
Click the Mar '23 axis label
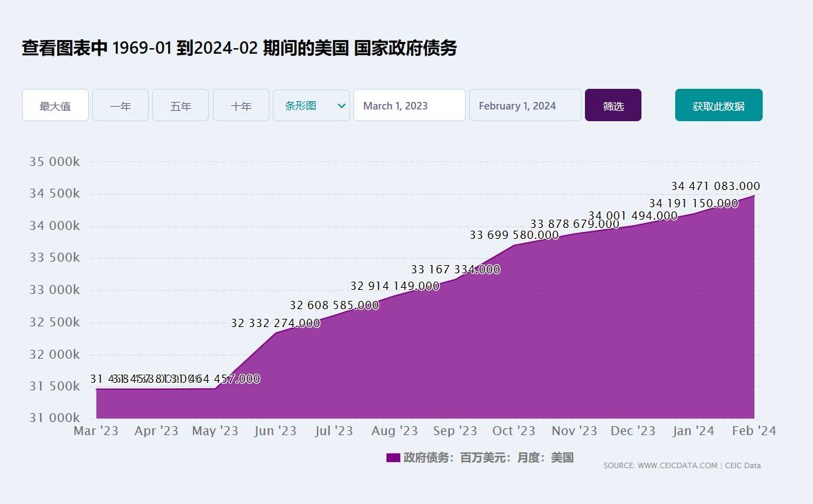[96, 430]
